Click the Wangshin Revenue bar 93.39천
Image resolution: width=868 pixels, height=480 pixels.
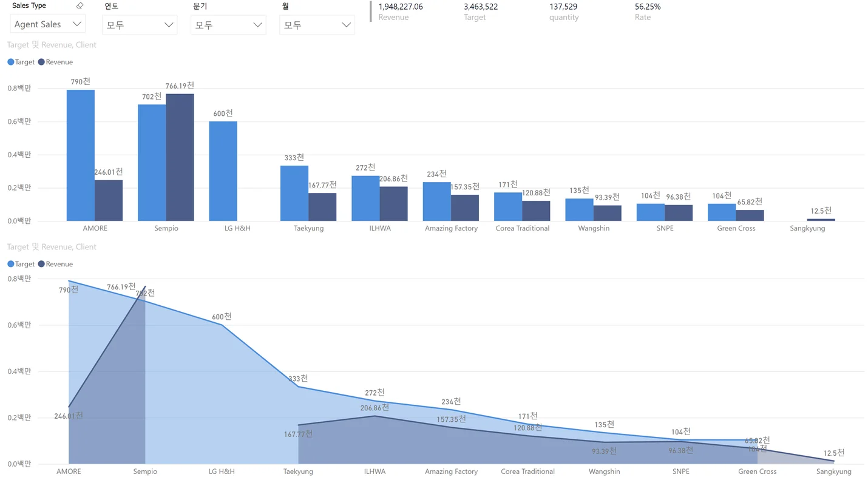[608, 213]
